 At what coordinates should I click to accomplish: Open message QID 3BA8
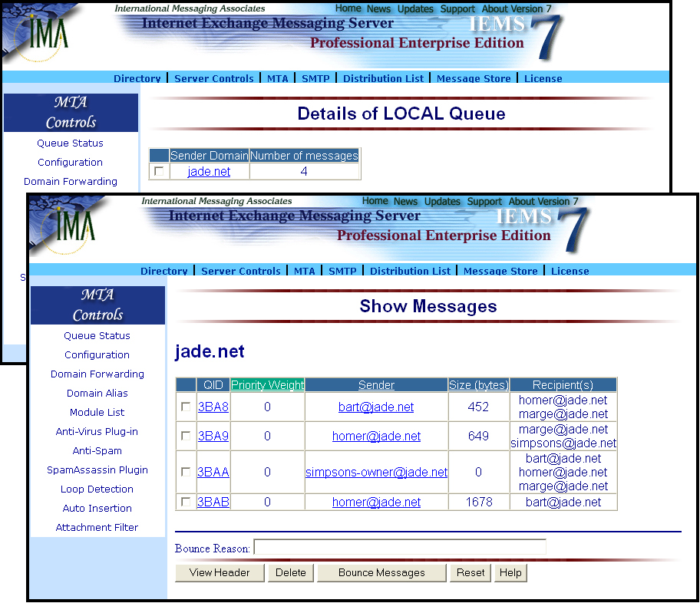pos(213,407)
